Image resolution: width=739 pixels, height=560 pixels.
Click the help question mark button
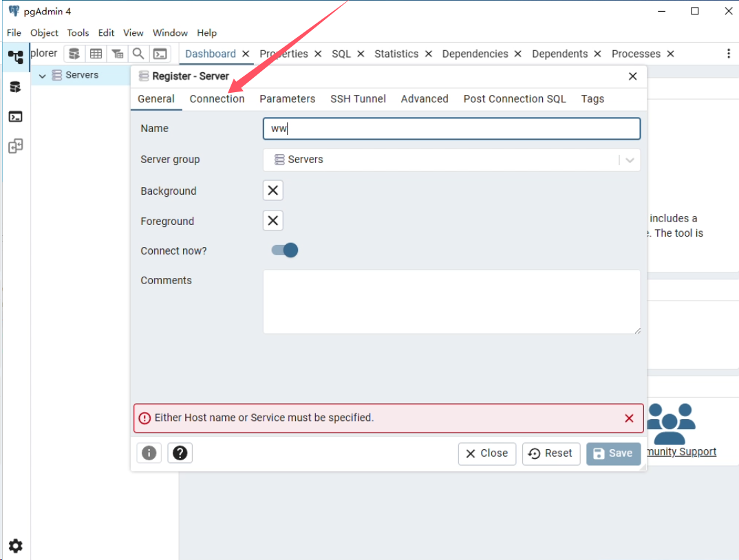tap(180, 453)
